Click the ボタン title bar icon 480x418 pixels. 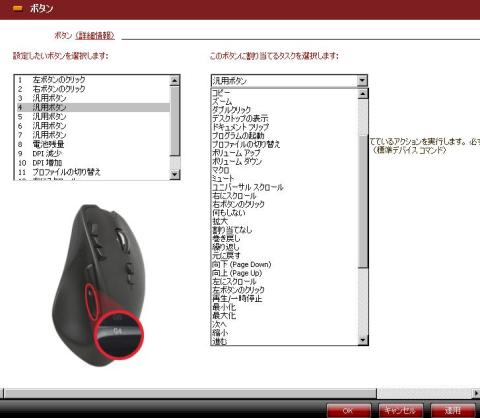(x=18, y=9)
